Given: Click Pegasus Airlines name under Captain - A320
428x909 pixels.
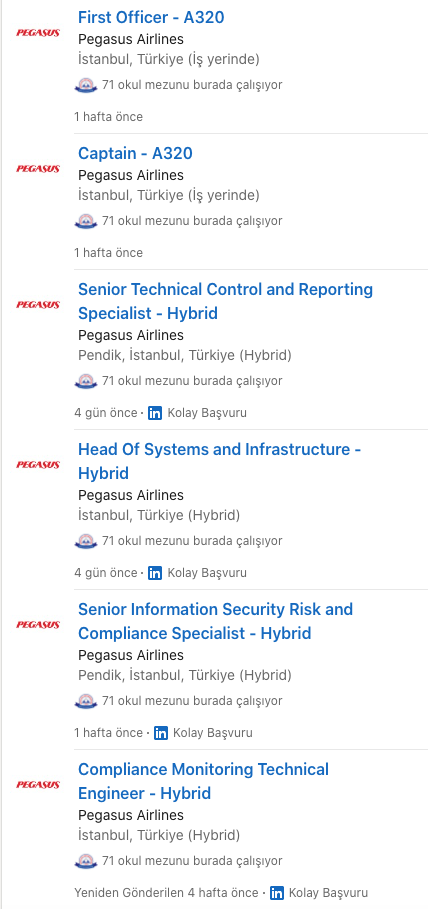Looking at the screenshot, I should 131,176.
